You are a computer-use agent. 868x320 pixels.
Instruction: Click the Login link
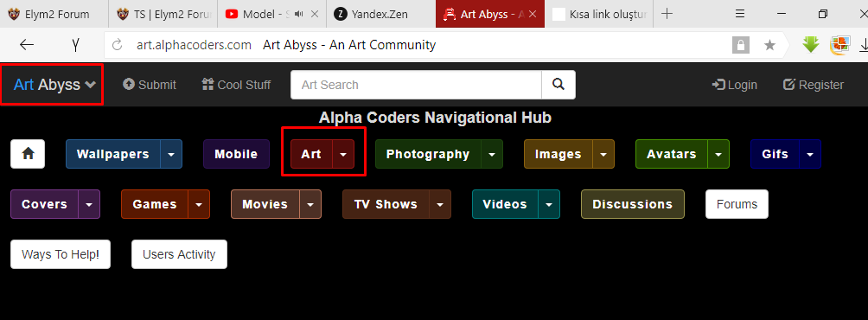pos(735,85)
